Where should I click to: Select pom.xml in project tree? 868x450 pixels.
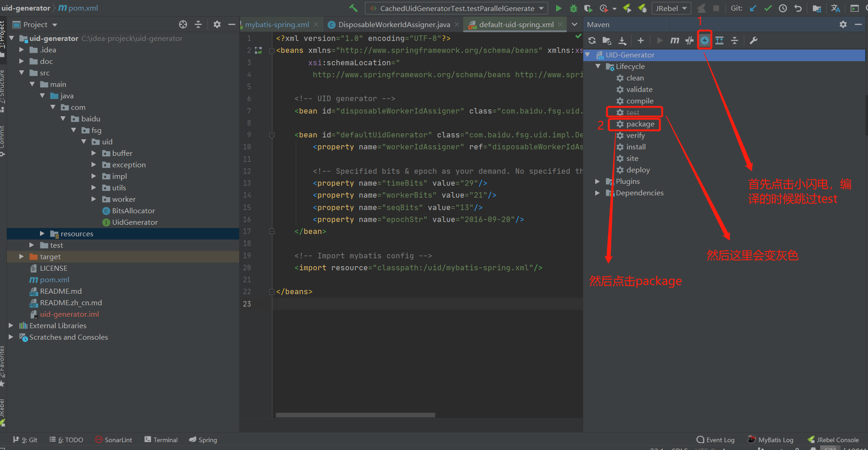(54, 279)
